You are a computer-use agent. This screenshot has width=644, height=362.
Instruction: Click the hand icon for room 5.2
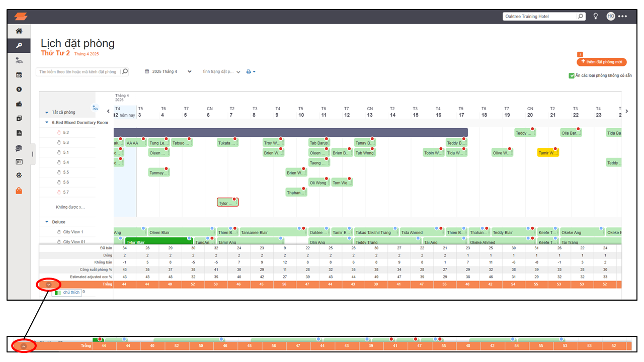(x=59, y=133)
